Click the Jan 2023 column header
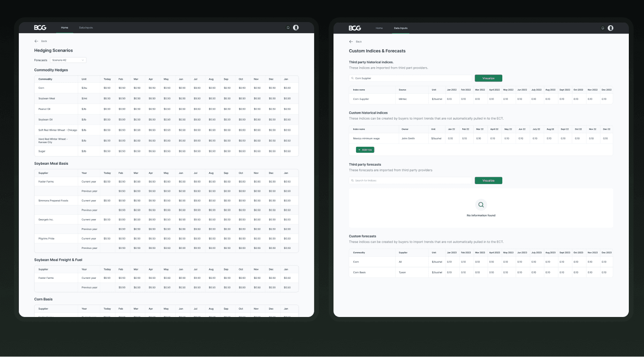644x357 pixels. point(451,253)
